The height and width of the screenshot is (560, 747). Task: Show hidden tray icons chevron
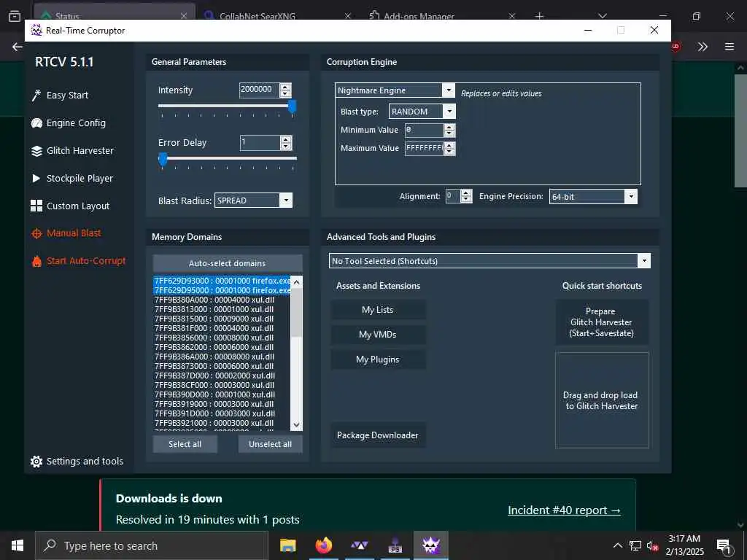(x=617, y=545)
